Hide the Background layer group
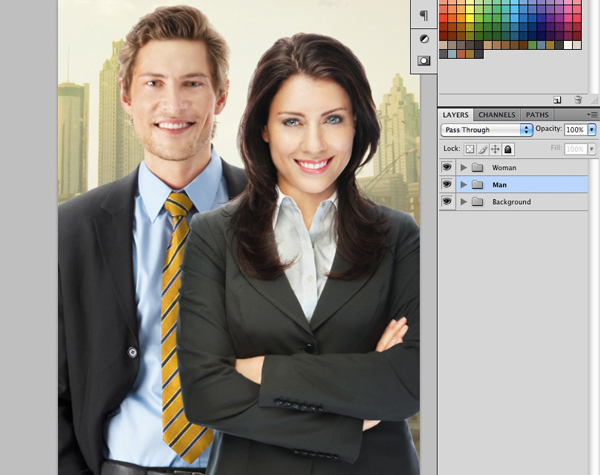The width and height of the screenshot is (600, 475). [447, 202]
